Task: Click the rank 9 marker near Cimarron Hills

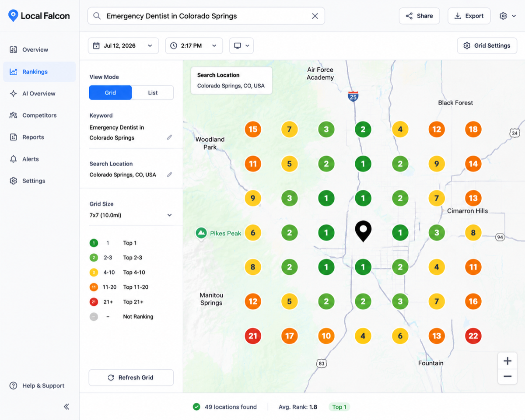Action: tap(436, 164)
